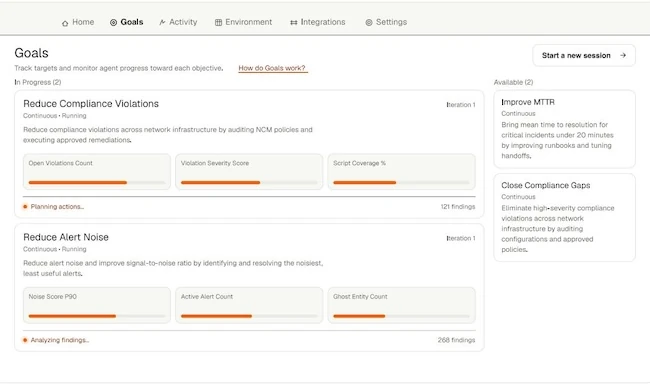Click orange status dot beside Analyzing findings
The image size is (650, 385).
tap(25, 340)
